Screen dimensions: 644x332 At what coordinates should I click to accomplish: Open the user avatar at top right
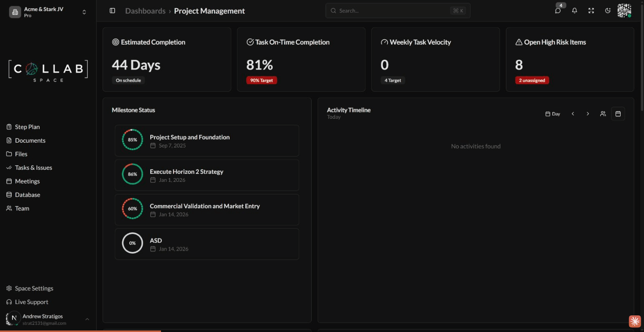coord(624,11)
